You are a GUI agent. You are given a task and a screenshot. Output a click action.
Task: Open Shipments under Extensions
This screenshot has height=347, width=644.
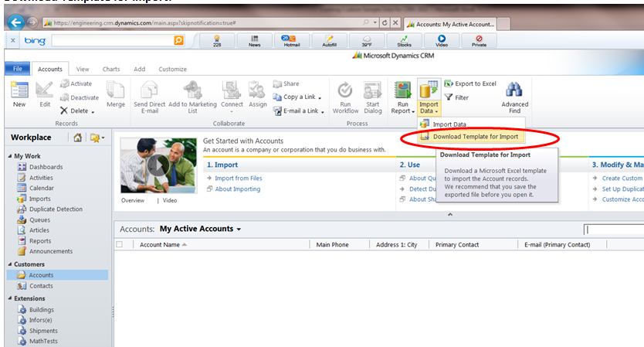point(43,331)
